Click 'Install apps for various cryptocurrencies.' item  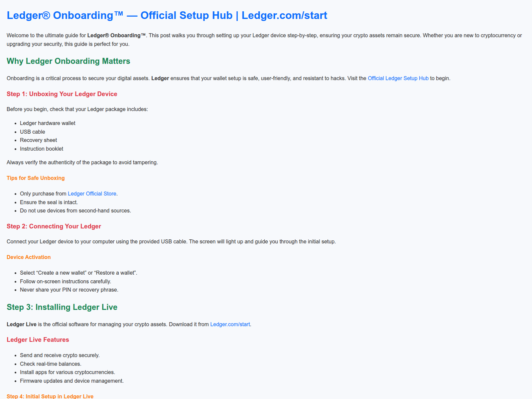tap(67, 372)
